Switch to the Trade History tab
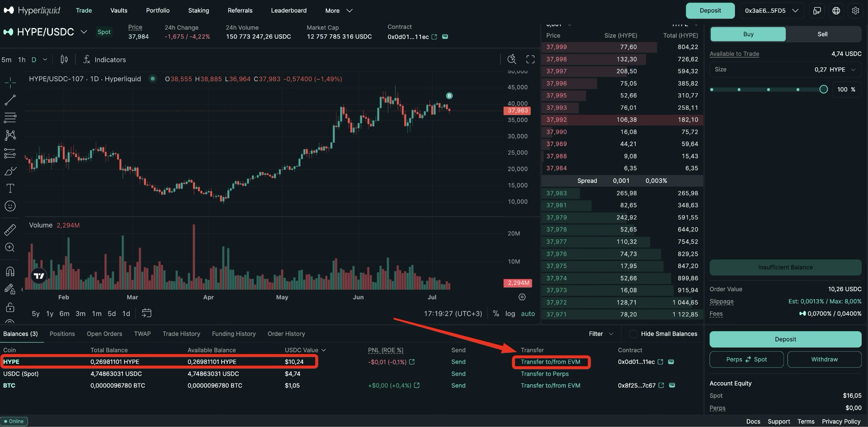 (181, 334)
